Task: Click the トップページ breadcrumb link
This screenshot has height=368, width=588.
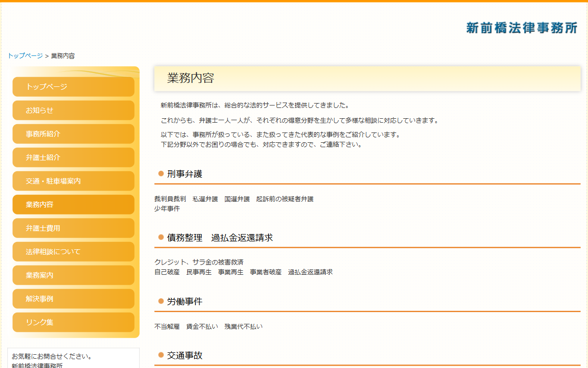Action: (25, 56)
